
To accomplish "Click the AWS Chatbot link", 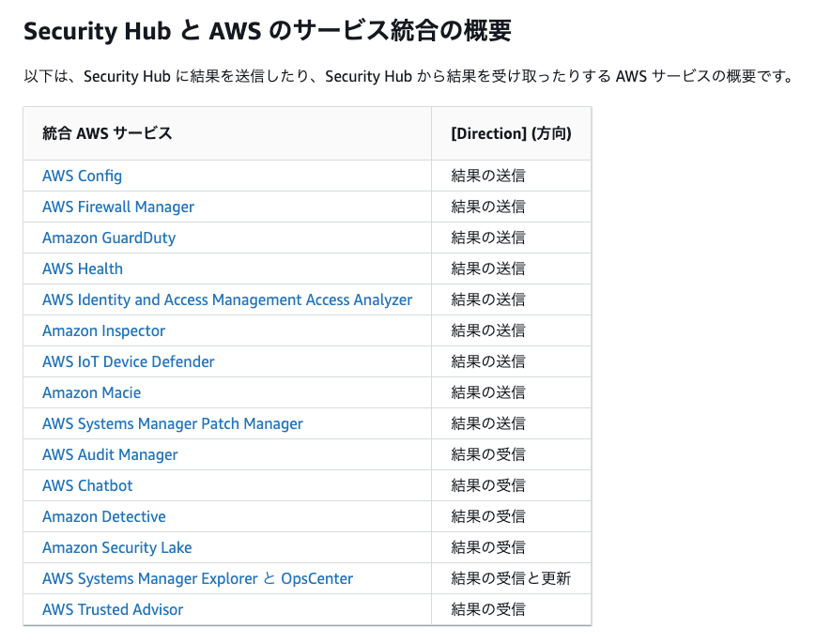I will coord(87,485).
